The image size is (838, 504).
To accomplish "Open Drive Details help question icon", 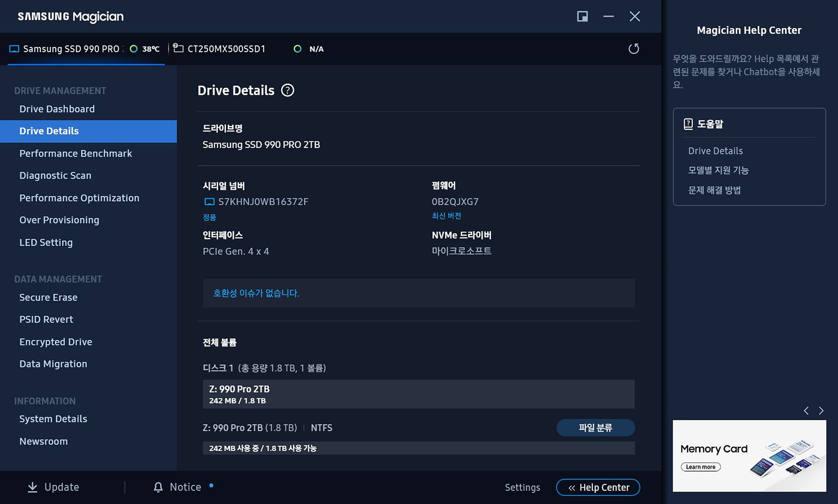I will [x=288, y=90].
